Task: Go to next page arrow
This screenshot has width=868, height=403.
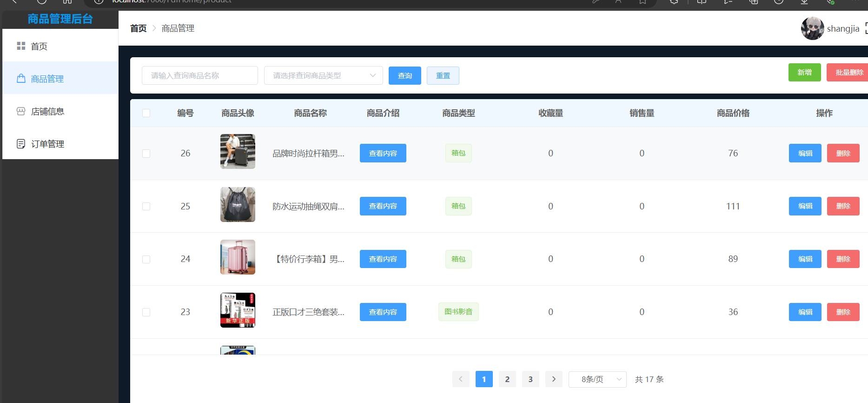Action: coord(554,379)
